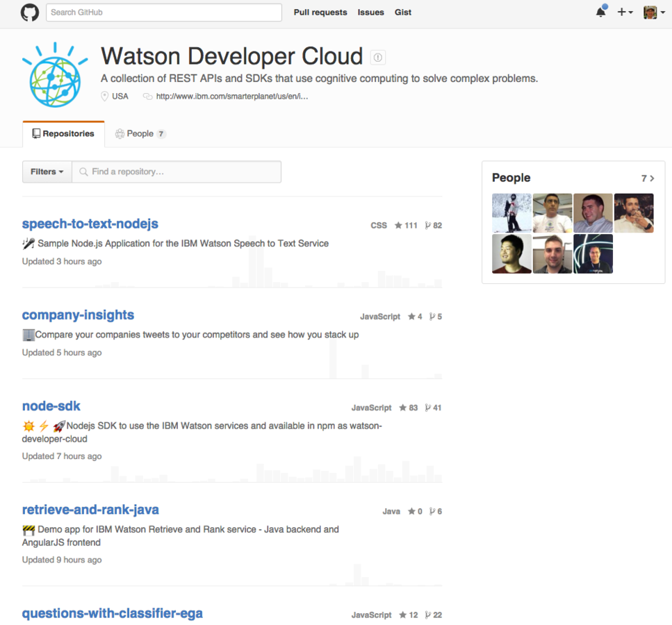Expand the plus create-new menu
Image resolution: width=672 pixels, height=625 pixels.
point(625,12)
